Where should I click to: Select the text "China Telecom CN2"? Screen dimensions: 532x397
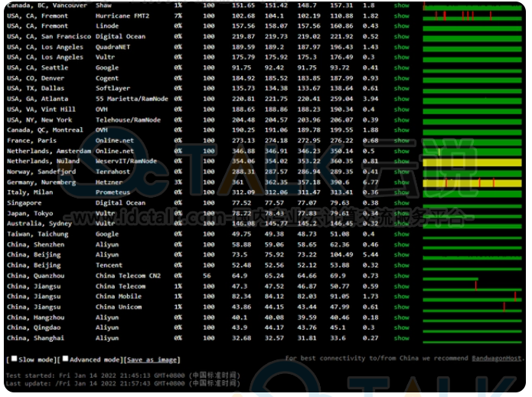pos(128,276)
